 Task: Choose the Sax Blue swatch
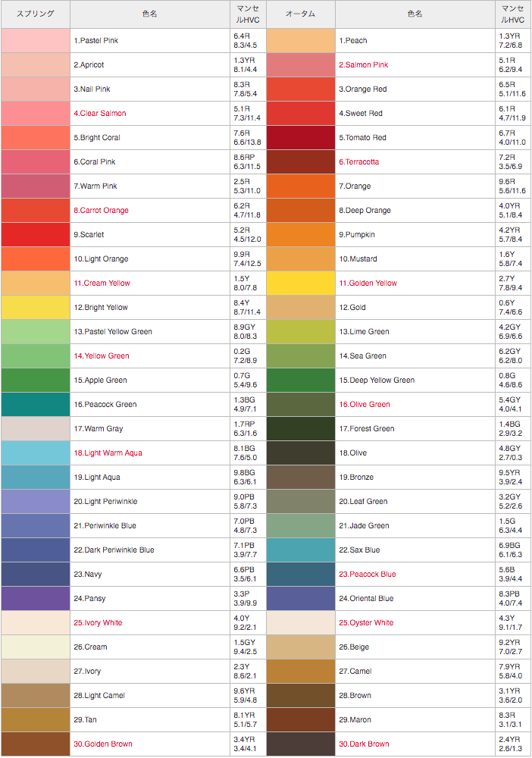click(301, 550)
